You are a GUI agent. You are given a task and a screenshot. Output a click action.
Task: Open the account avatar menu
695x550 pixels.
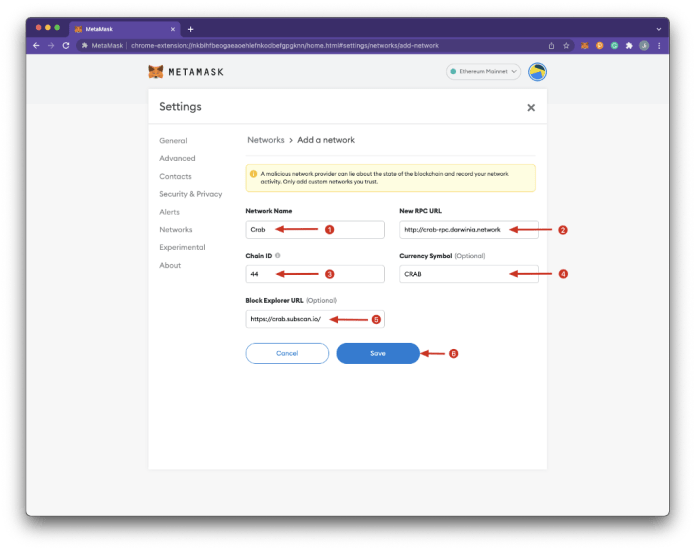537,72
